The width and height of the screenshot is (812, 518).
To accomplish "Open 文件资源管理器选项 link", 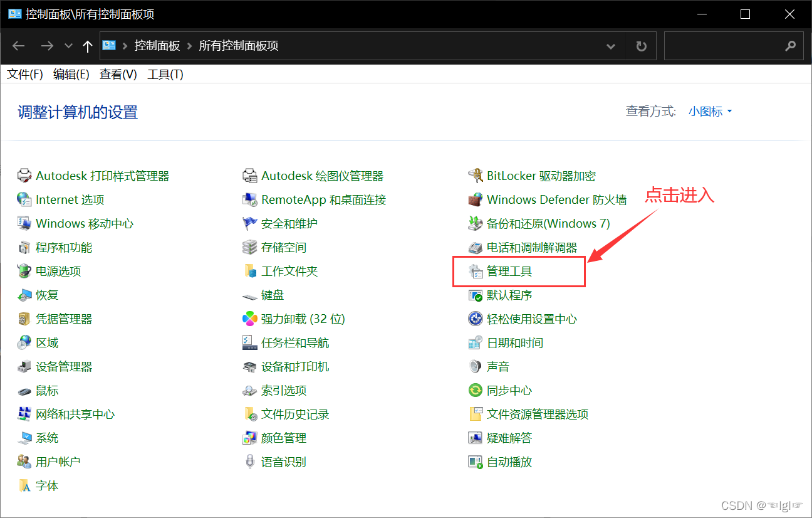I will pos(538,414).
